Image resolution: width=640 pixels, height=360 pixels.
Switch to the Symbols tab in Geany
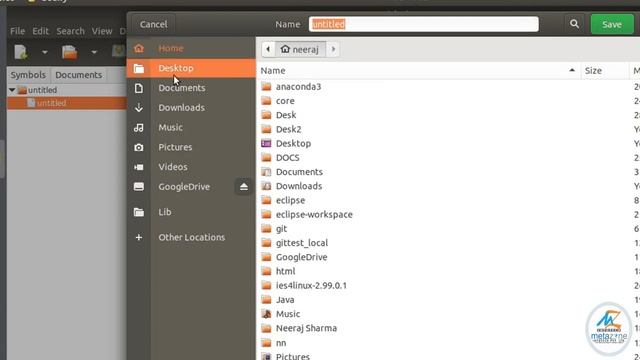pos(28,75)
